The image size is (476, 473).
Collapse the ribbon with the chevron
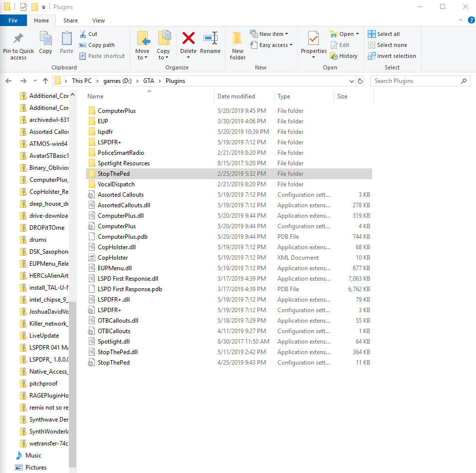[461, 20]
